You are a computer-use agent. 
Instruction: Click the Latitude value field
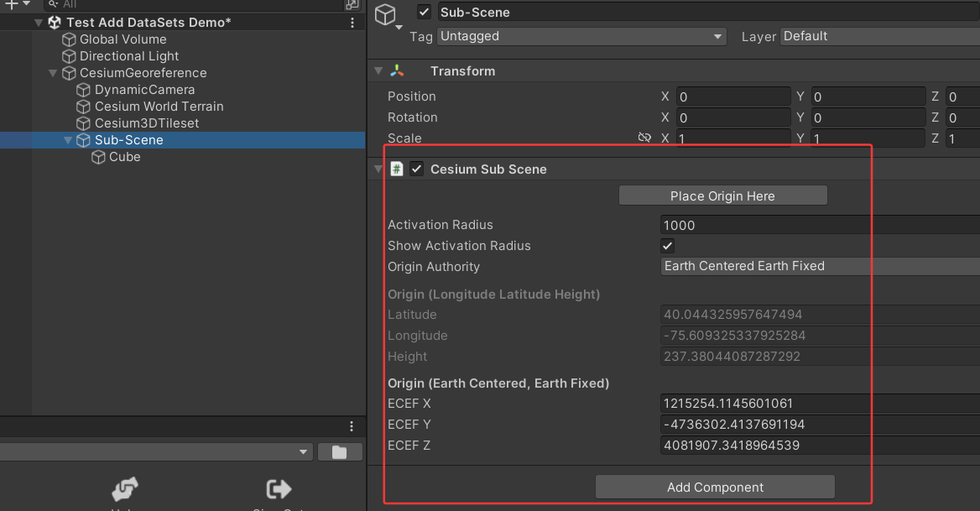[820, 314]
